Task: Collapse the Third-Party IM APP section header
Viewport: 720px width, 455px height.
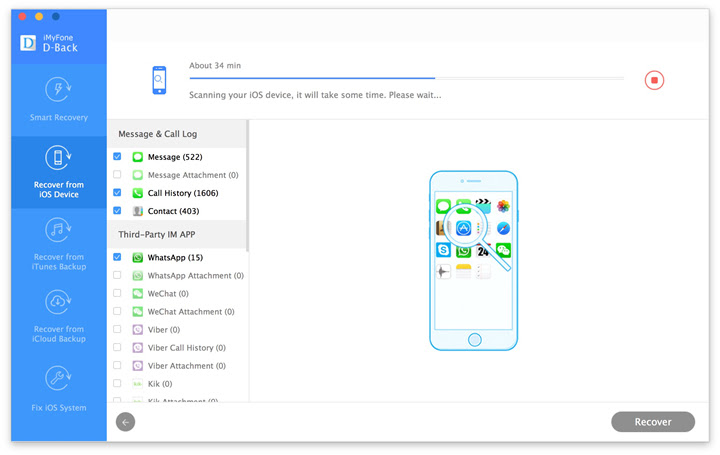Action: tap(177, 235)
